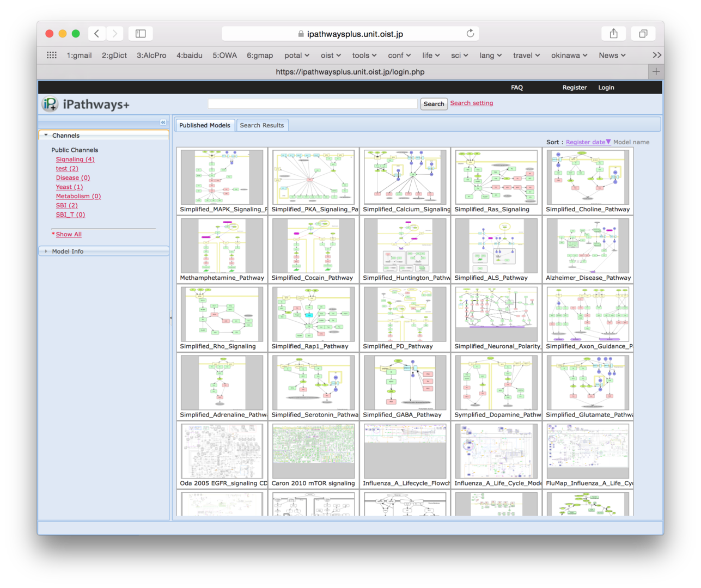Toggle sort by Register date
Viewport: 701px width, 588px height.
588,142
